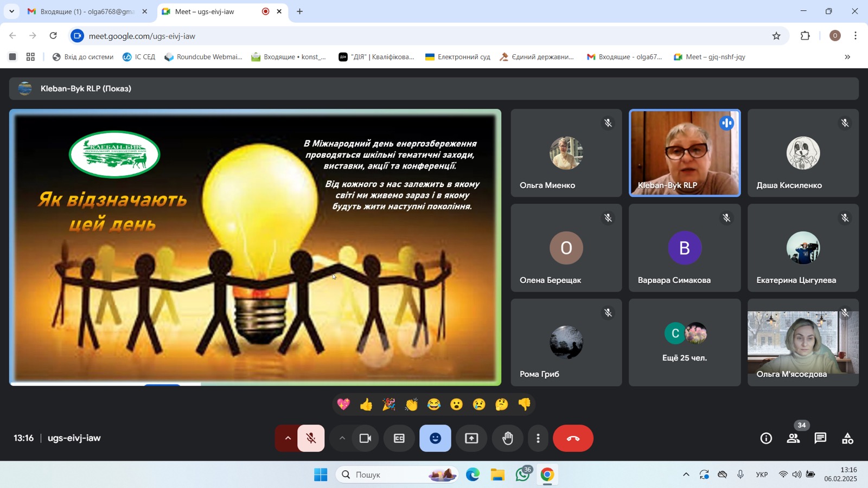Open the chat with everyone panel
868x488 pixels.
tap(820, 438)
